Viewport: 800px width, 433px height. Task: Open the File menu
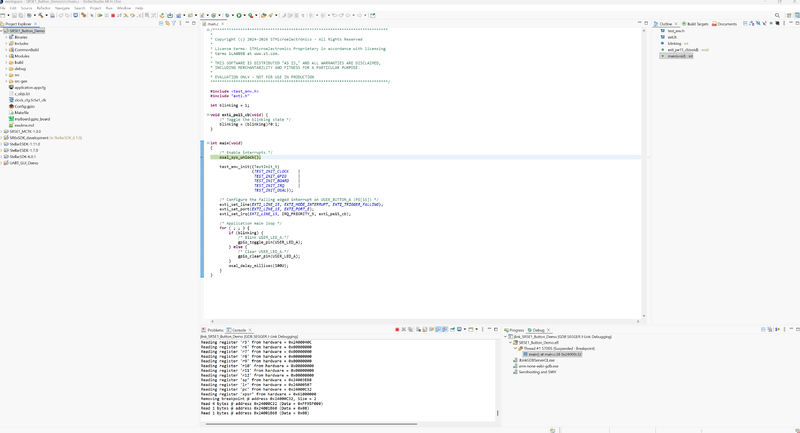[x=3, y=8]
